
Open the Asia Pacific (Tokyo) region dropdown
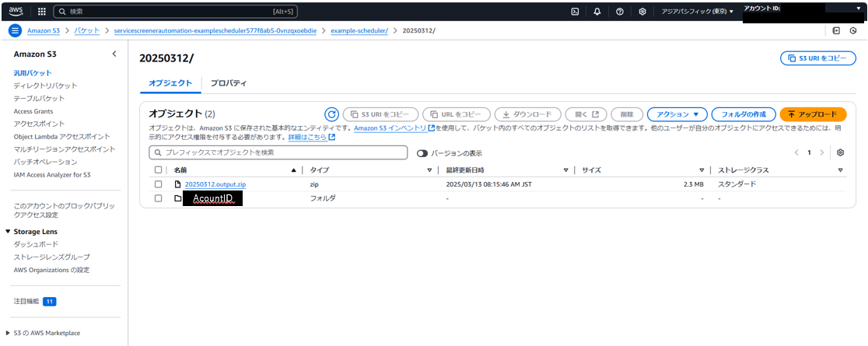(698, 11)
